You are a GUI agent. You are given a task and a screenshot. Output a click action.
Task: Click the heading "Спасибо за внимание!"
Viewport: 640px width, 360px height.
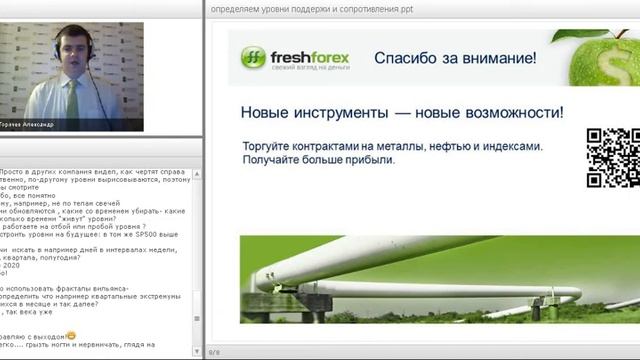(x=455, y=58)
